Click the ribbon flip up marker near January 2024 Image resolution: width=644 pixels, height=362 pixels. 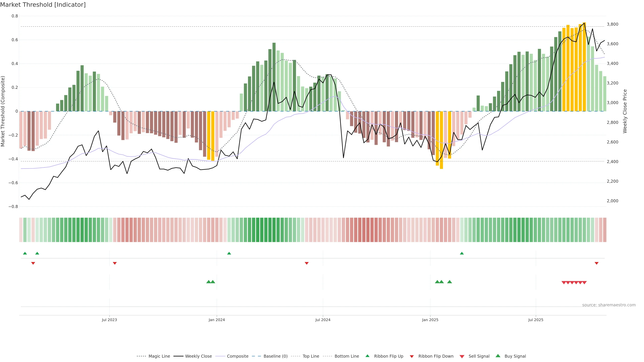click(229, 253)
